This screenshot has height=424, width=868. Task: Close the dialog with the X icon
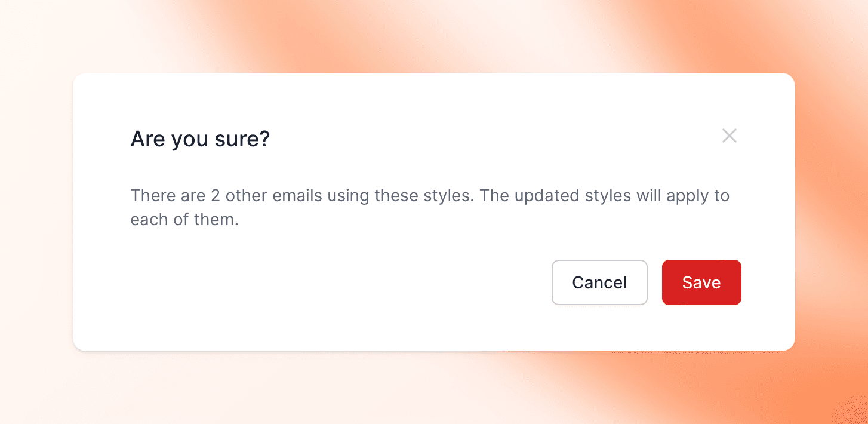pyautogui.click(x=729, y=136)
